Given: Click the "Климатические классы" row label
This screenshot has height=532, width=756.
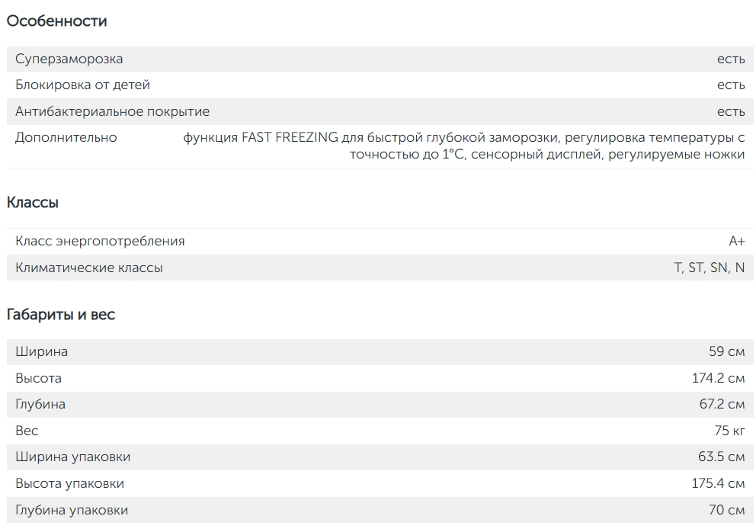Looking at the screenshot, I should coord(89,268).
